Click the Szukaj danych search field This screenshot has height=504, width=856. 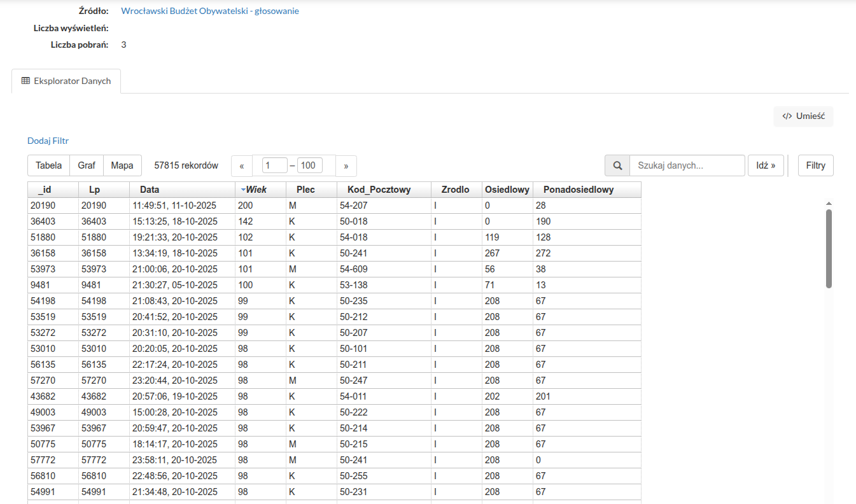[687, 165]
